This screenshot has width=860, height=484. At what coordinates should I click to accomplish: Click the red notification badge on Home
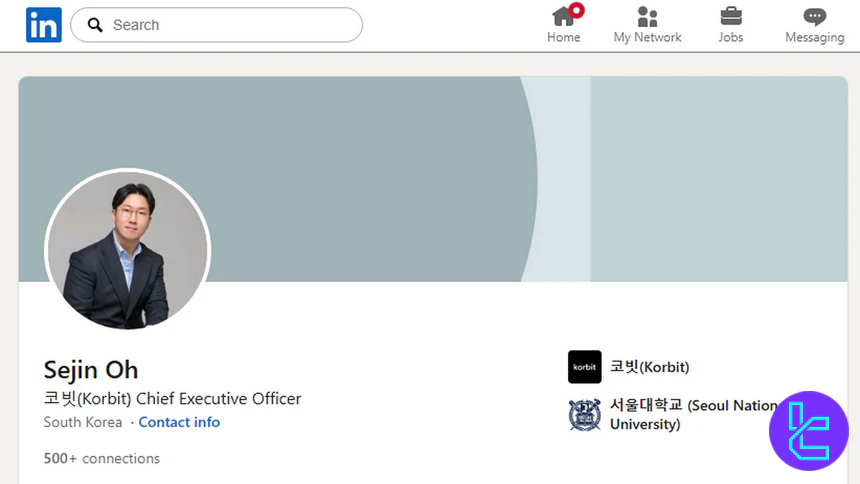coord(576,10)
